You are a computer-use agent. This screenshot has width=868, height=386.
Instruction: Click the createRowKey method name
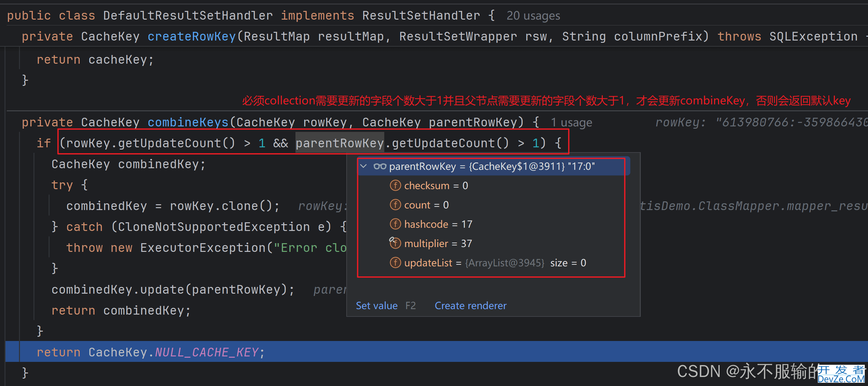[x=191, y=36]
